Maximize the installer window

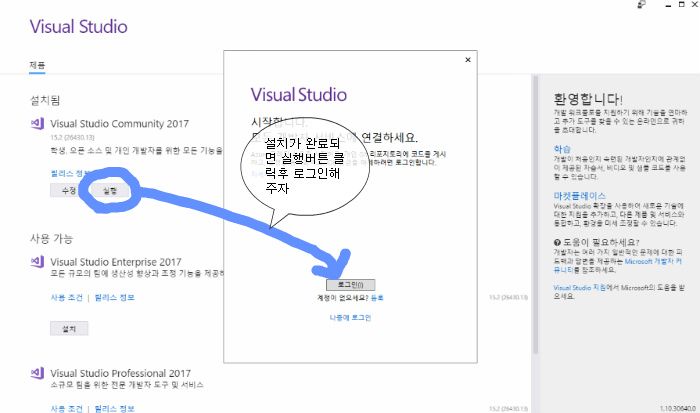681,4
